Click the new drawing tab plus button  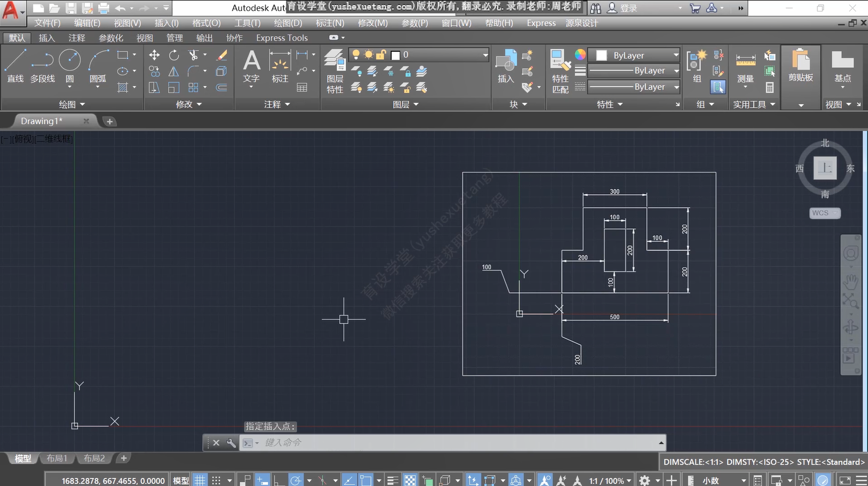[x=110, y=121]
